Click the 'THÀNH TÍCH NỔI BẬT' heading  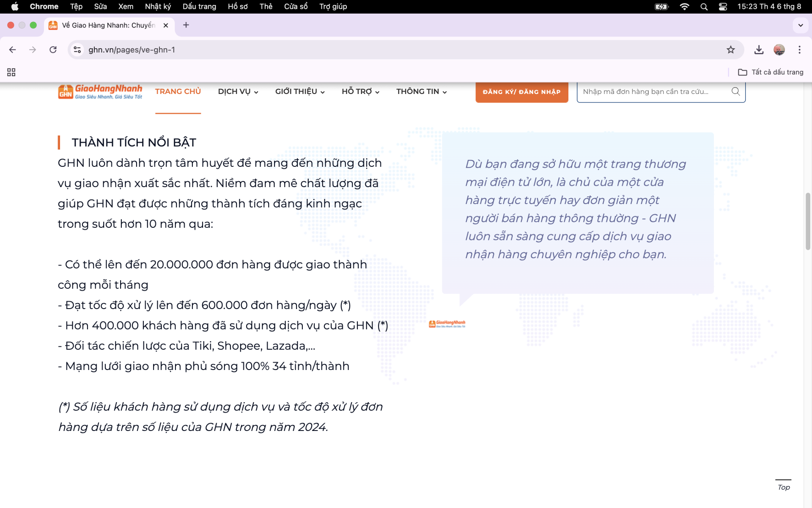(x=134, y=142)
